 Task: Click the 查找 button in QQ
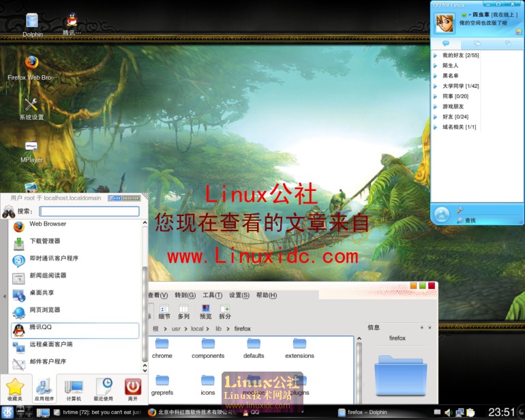[x=467, y=220]
